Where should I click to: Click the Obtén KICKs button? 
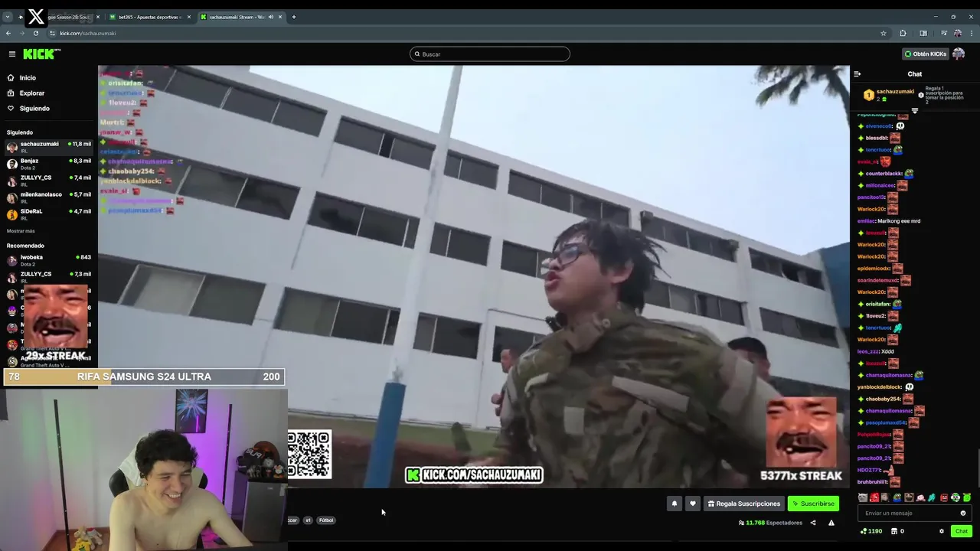[926, 54]
